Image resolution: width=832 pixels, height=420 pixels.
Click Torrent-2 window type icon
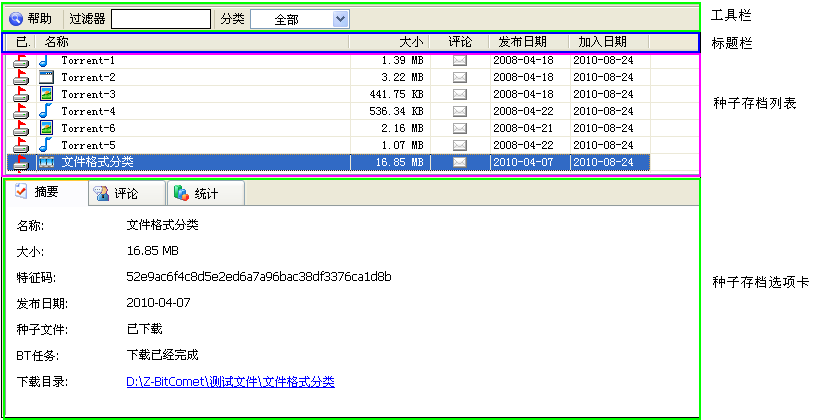[x=47, y=77]
